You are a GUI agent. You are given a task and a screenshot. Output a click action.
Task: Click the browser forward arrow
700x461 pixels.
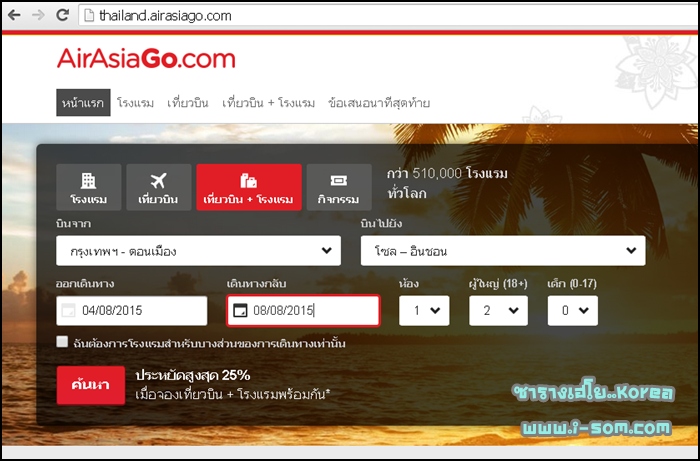click(38, 15)
